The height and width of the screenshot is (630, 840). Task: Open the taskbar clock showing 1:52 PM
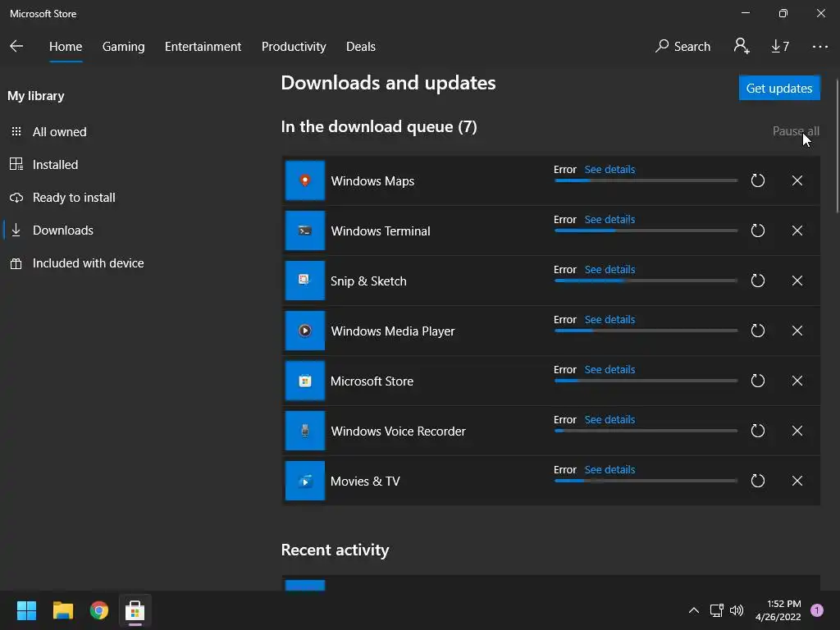click(x=778, y=610)
